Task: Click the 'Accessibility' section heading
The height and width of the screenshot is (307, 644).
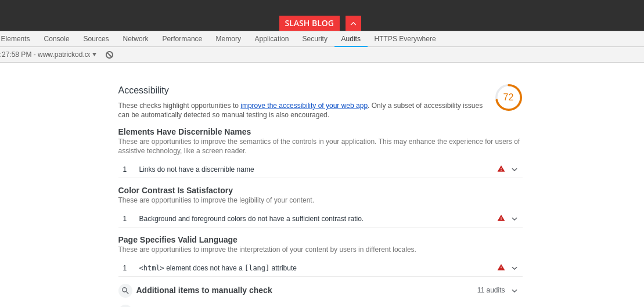Action: click(x=143, y=91)
